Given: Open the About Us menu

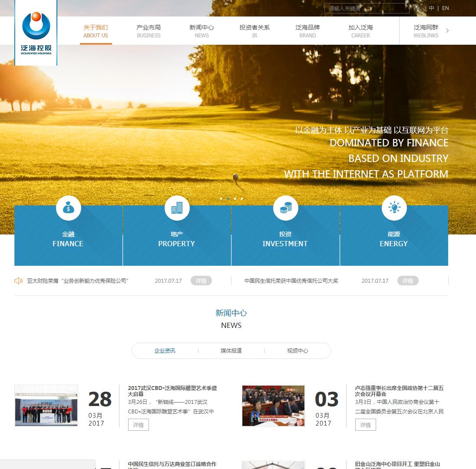Looking at the screenshot, I should click(x=96, y=31).
